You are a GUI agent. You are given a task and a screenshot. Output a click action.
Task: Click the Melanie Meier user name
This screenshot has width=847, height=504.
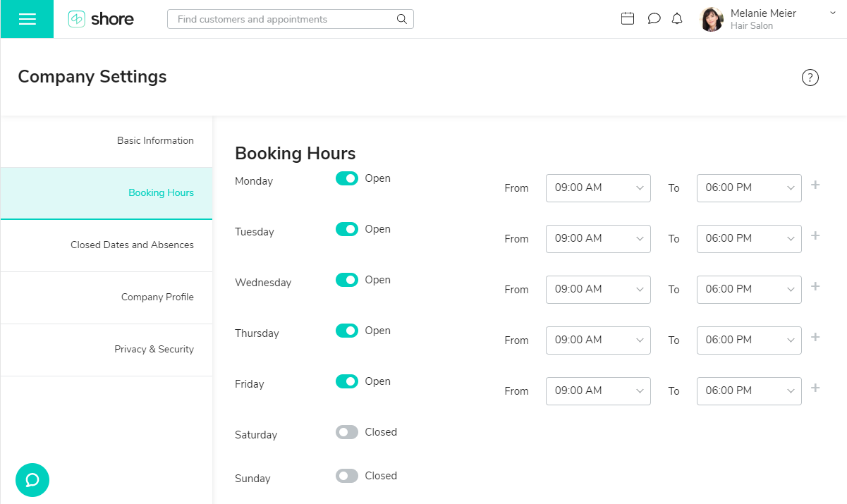pos(763,13)
